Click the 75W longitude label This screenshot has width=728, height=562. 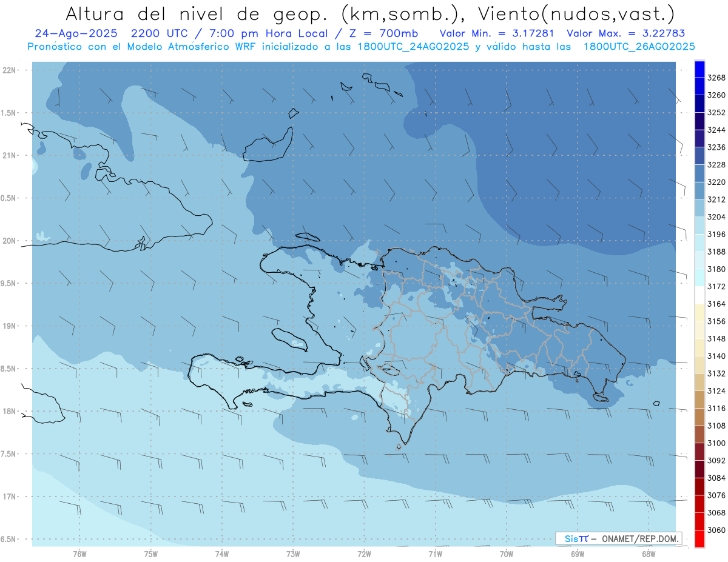pyautogui.click(x=151, y=554)
